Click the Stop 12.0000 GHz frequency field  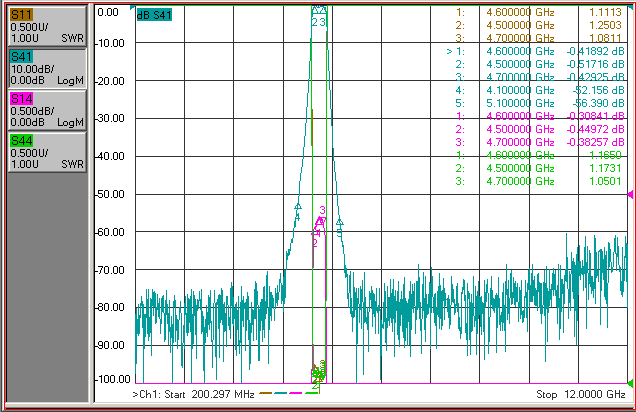pyautogui.click(x=581, y=394)
